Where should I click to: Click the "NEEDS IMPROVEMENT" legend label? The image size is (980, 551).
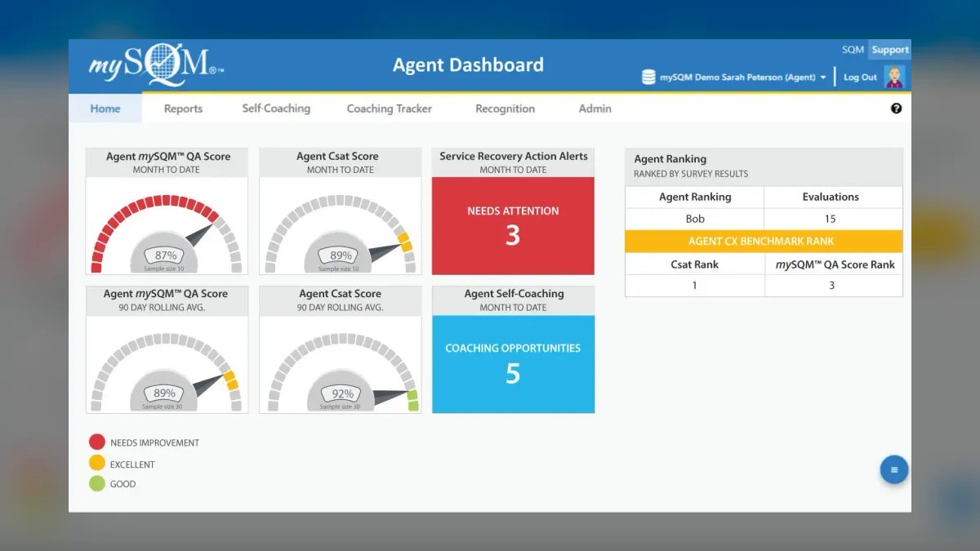pos(154,442)
